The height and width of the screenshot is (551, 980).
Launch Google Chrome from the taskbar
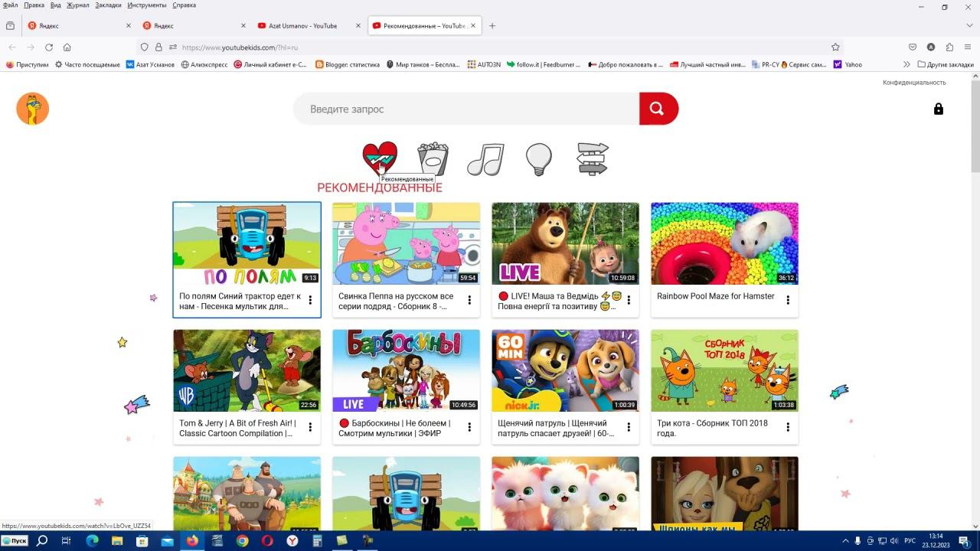click(242, 541)
